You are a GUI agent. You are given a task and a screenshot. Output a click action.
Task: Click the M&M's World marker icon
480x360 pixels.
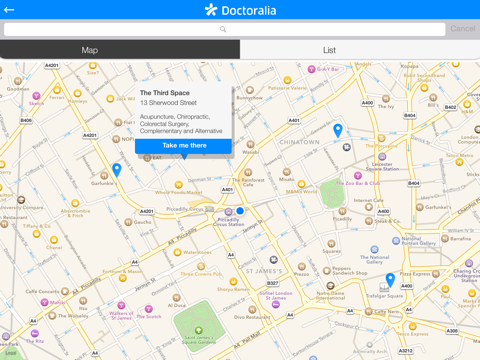[x=301, y=184]
